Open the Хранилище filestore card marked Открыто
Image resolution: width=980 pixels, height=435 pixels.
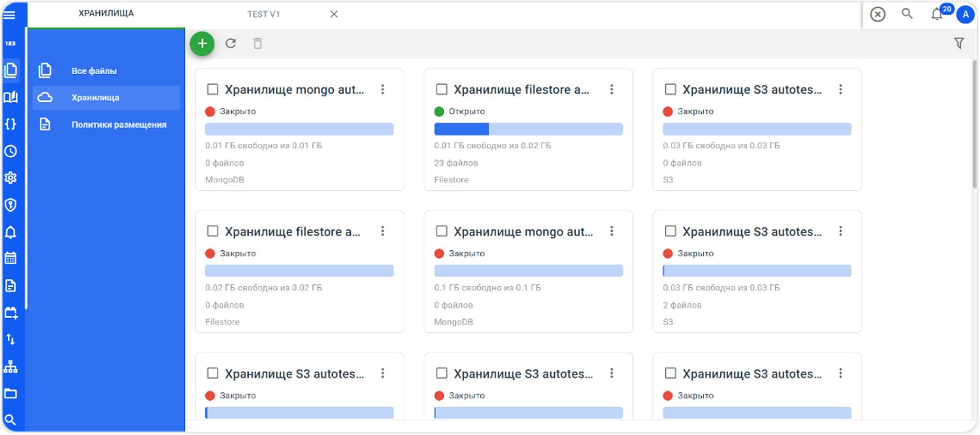(529, 130)
